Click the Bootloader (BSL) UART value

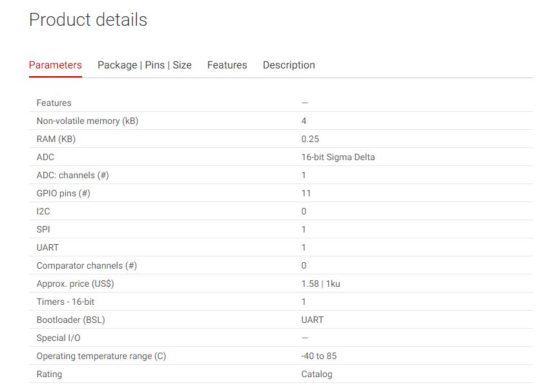point(313,320)
